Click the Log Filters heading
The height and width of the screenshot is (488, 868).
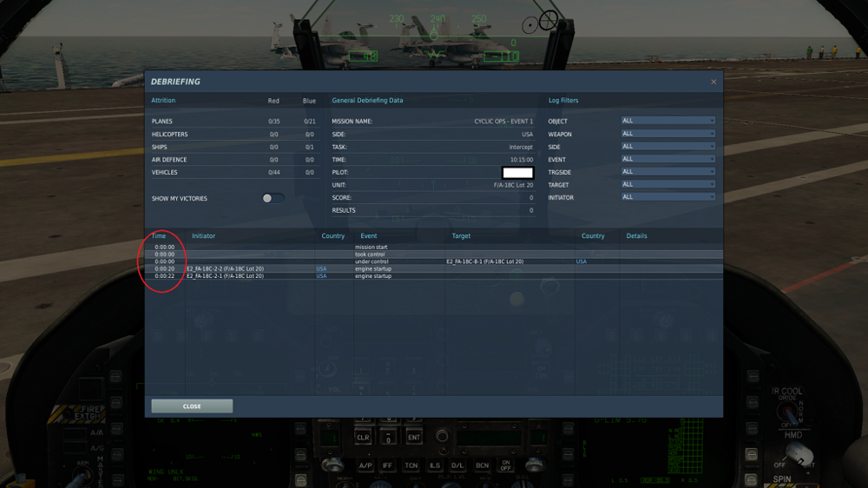563,100
